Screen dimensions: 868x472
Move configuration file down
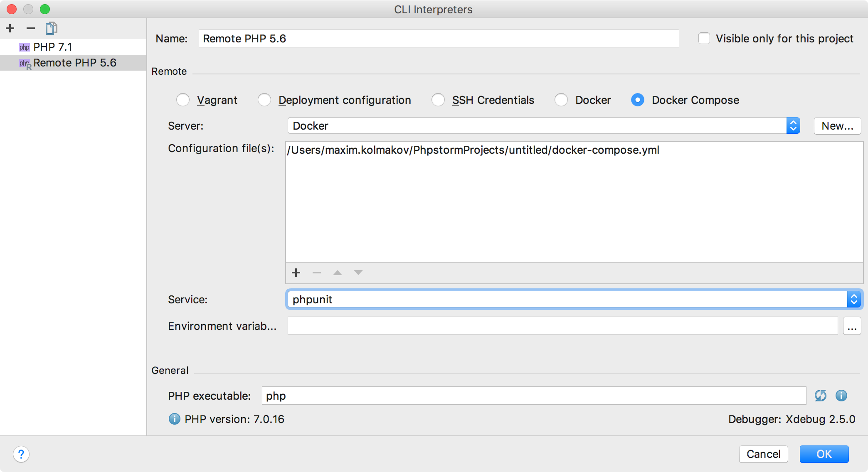[358, 273]
